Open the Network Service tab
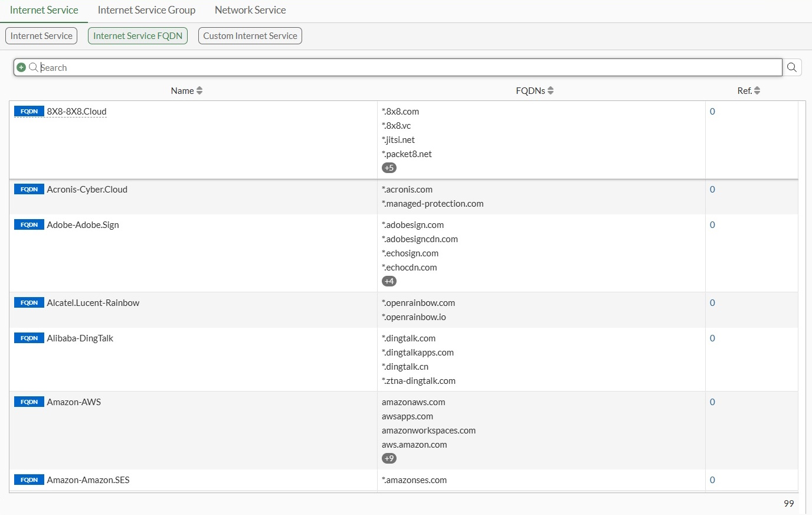 tap(250, 10)
